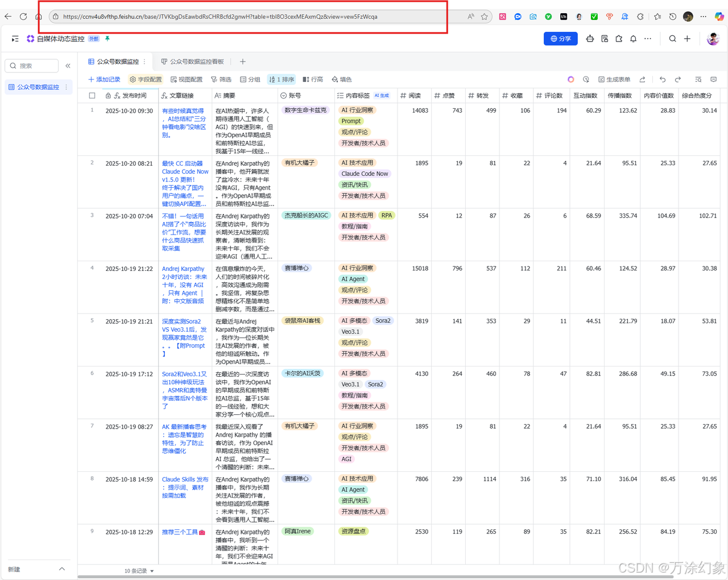Image resolution: width=728 pixels, height=580 pixels.
Task: Open article link 最快 CC 启动器 Claude Code Now
Action: (x=185, y=183)
